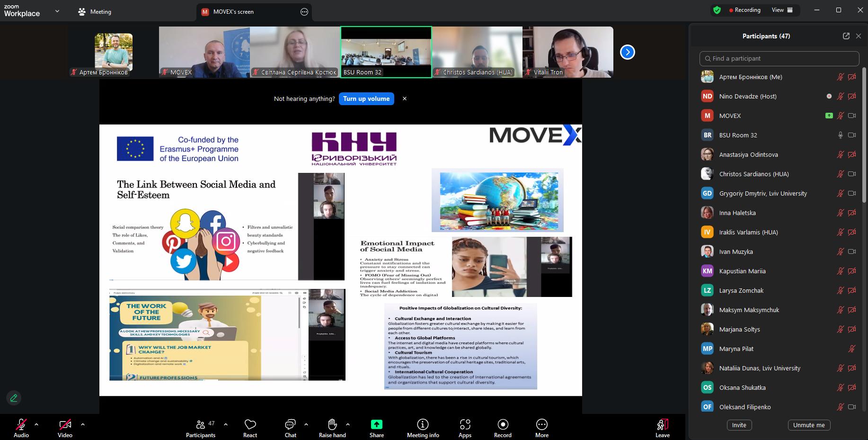This screenshot has width=868, height=440.
Task: Open the Chat panel
Action: pos(290,424)
